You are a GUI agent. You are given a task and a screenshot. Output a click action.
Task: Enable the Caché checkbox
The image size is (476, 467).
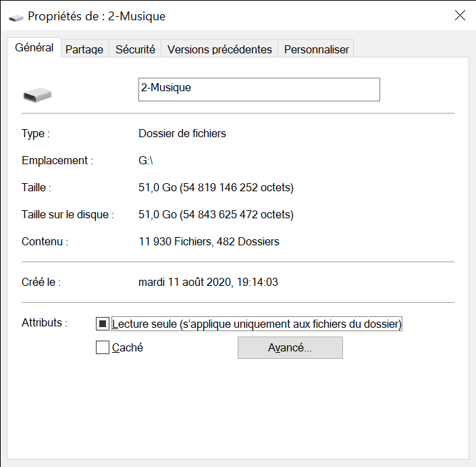[103, 348]
